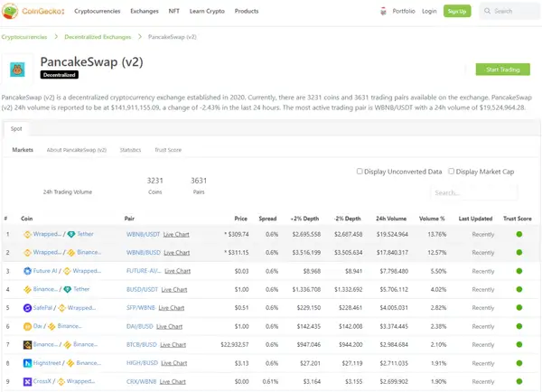Viewport: 542px width, 392px height.
Task: Click the PancakeSwap bunny logo
Action: coord(17,70)
